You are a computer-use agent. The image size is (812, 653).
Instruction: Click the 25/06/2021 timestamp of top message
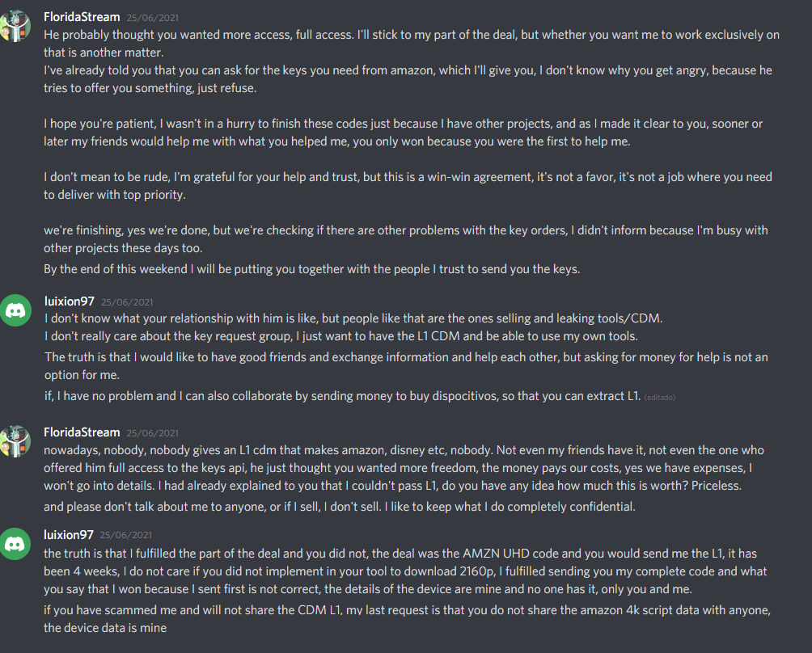coord(153,18)
